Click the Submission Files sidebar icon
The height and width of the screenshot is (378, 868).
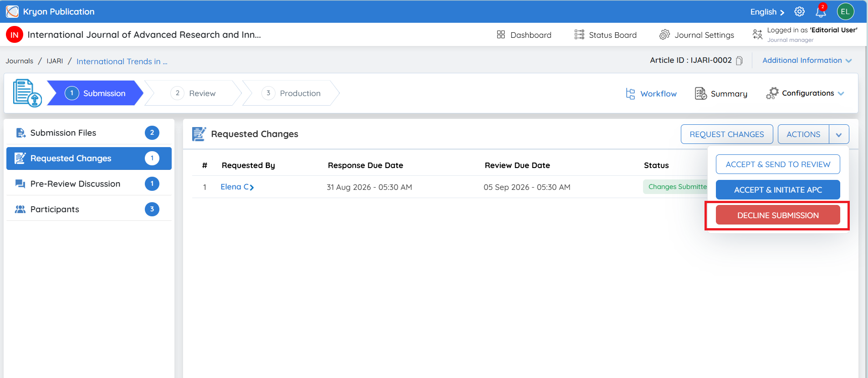20,133
